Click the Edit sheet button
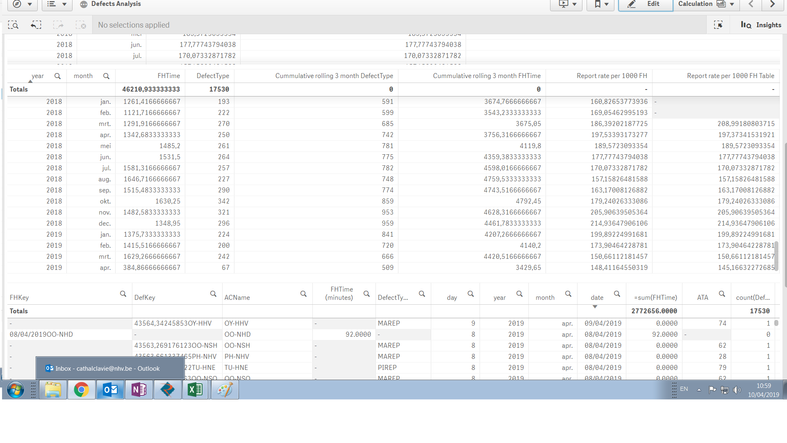This screenshot has height=443, width=787. pos(645,4)
